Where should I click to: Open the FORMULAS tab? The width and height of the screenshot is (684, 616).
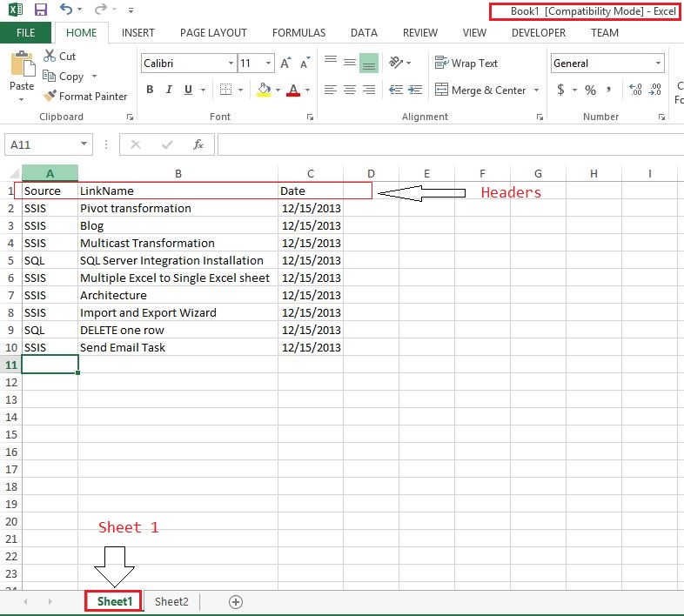[x=298, y=33]
